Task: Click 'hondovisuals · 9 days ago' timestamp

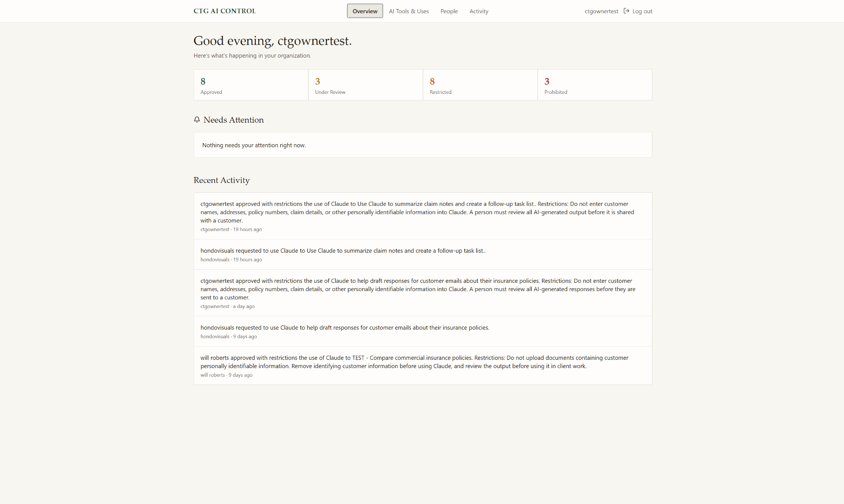Action: (229, 336)
